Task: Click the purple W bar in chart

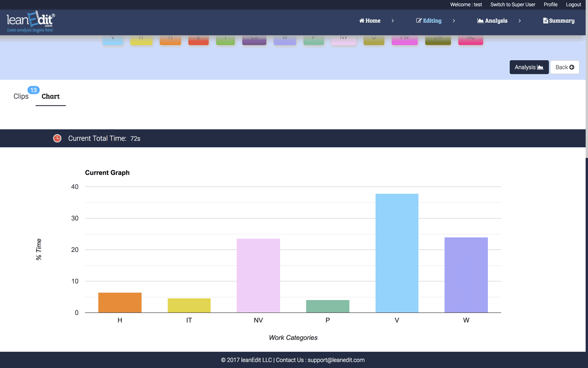Action: click(466, 275)
